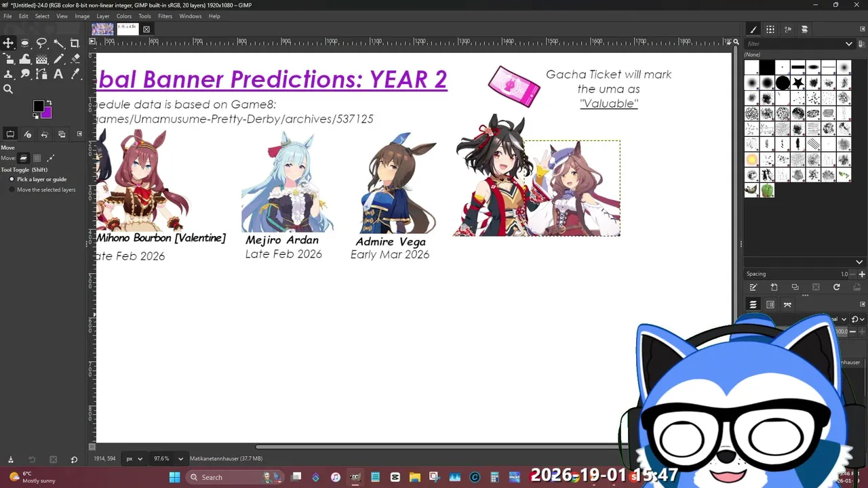Open the Windows Start menu
Viewport: 868px width, 488px height.
tap(174, 477)
